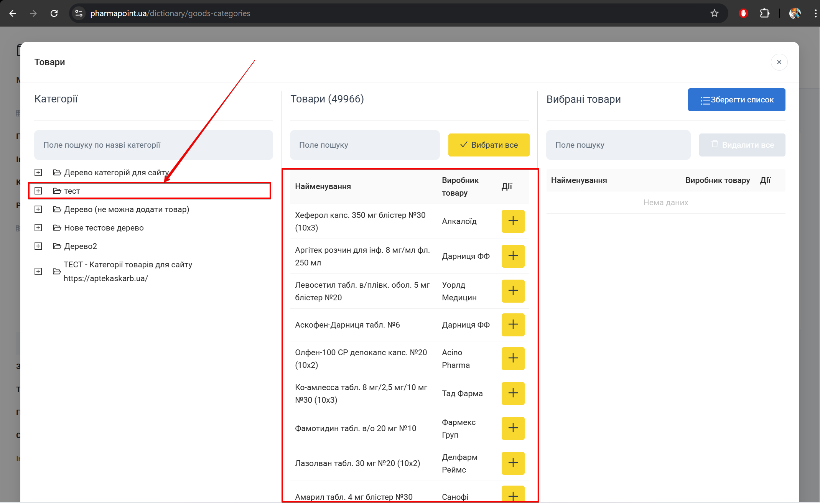This screenshot has height=504, width=820.
Task: Expand the Дерево2 category
Action: click(38, 246)
